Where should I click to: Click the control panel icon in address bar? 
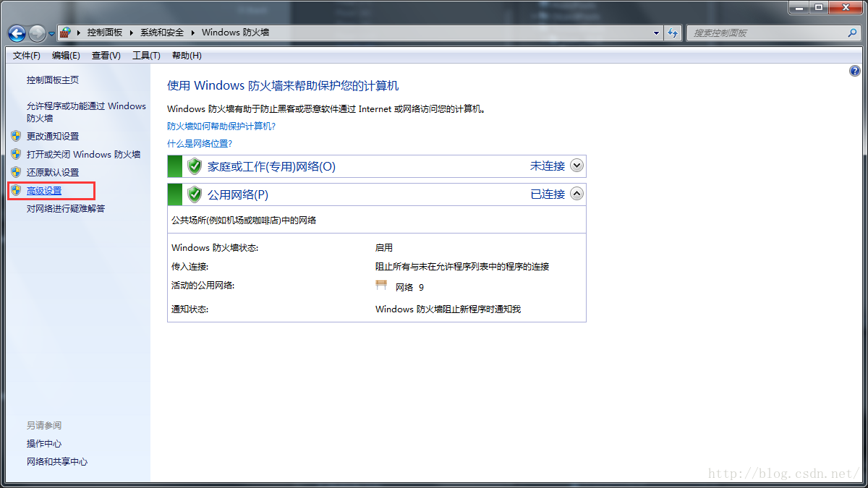(x=65, y=33)
